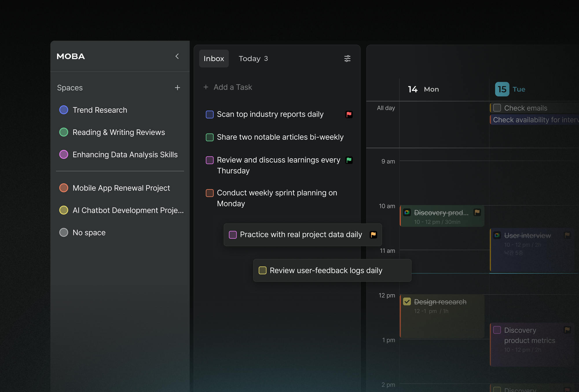Click the Google Meet icon on Discovery prod event
579x392 pixels.
pyautogui.click(x=407, y=213)
